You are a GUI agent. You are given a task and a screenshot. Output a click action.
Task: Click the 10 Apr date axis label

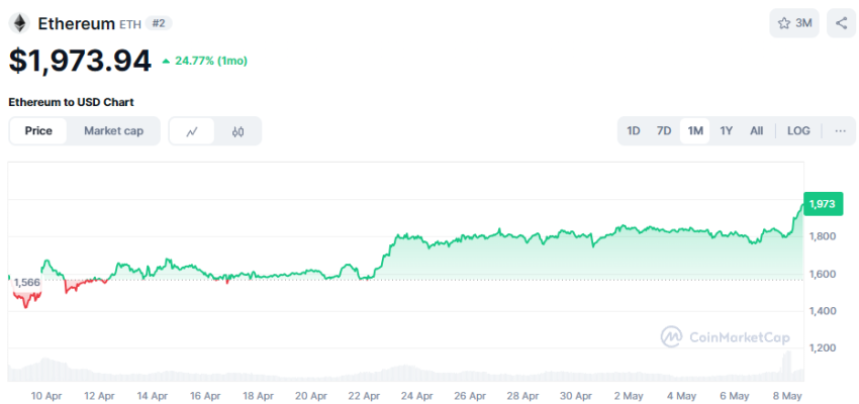[46, 396]
